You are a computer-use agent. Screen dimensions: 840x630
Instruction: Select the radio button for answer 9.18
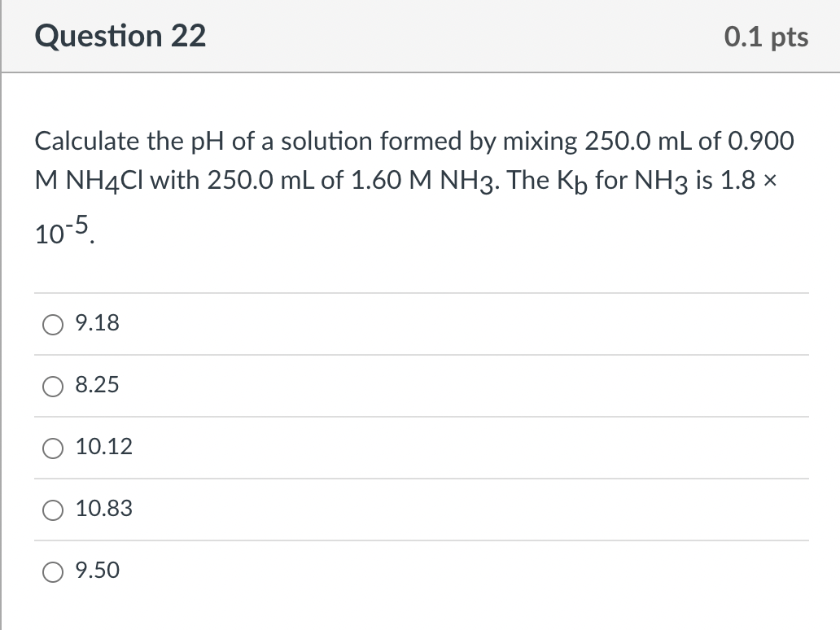click(53, 324)
